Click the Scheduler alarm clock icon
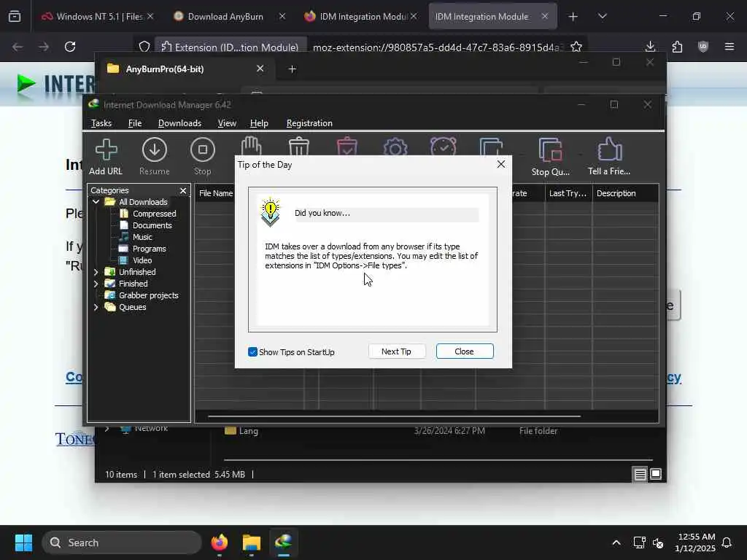The height and width of the screenshot is (560, 747). pos(443,147)
